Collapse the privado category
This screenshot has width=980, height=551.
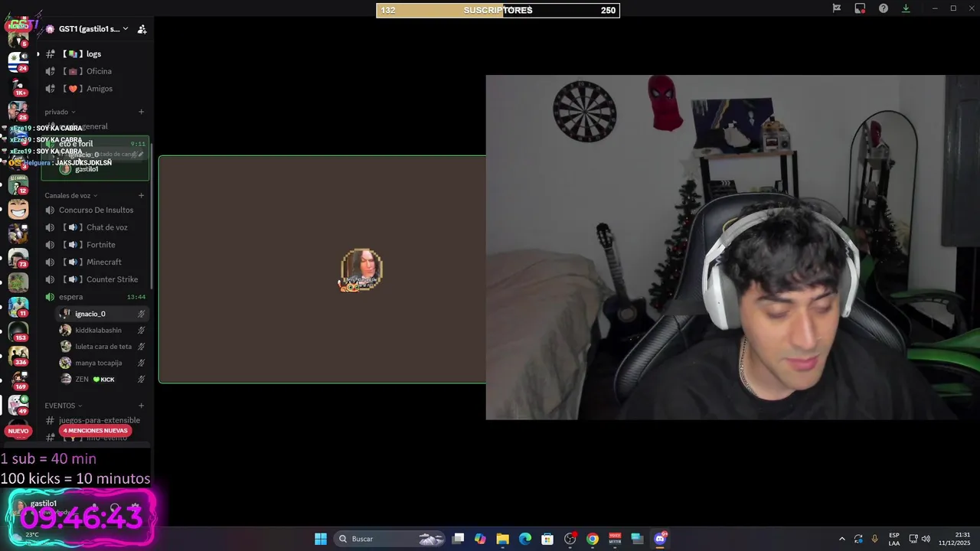pyautogui.click(x=60, y=112)
